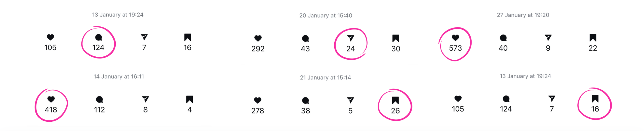Click the bookmark icon showing 22
644x131 pixels.
[593, 38]
